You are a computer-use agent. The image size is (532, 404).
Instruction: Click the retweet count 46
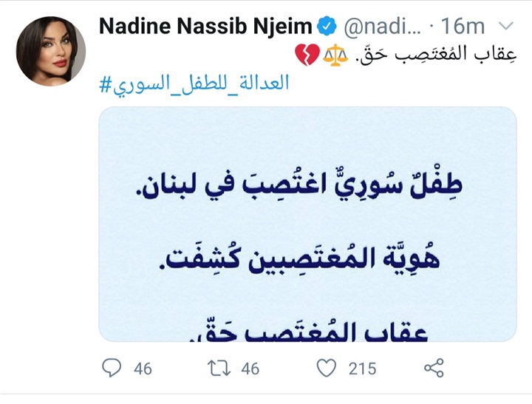tap(251, 368)
